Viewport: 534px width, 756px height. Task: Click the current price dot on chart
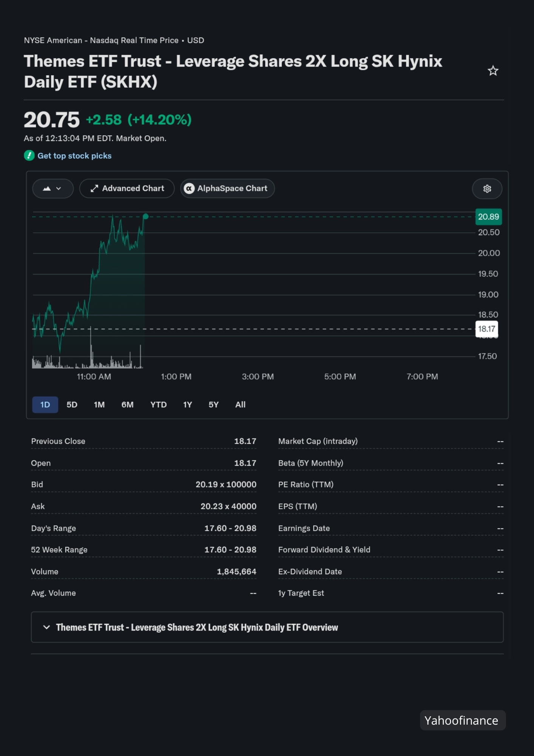tap(145, 217)
